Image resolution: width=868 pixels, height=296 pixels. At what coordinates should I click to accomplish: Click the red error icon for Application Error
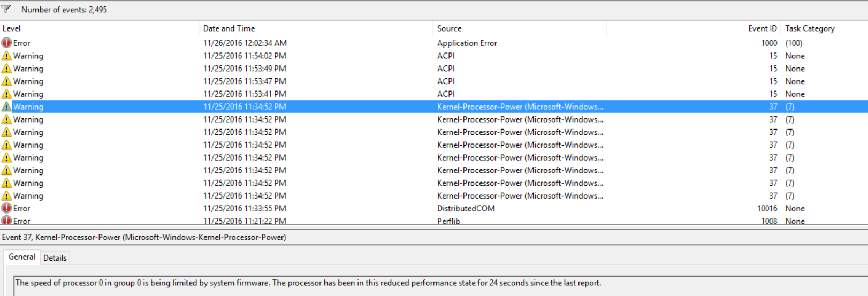coord(6,43)
